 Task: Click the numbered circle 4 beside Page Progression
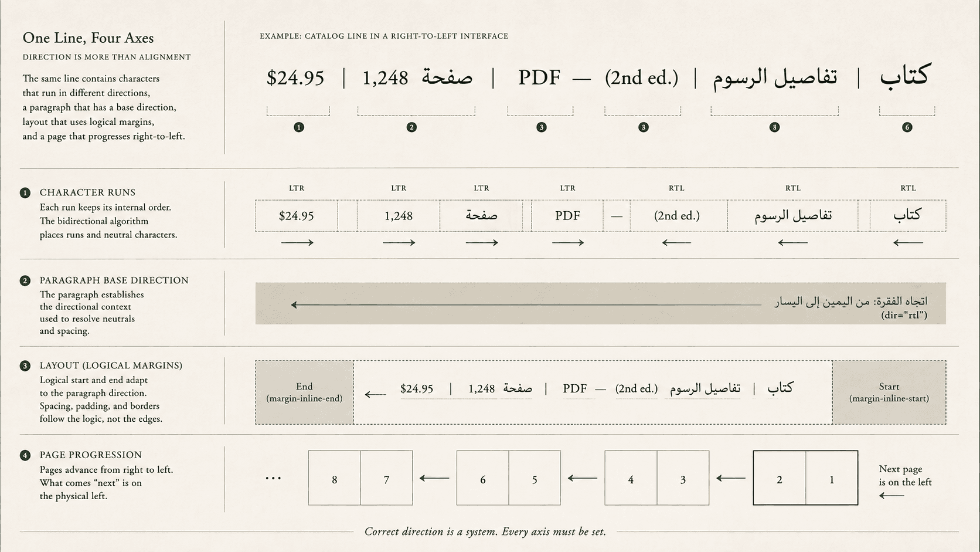coord(25,455)
